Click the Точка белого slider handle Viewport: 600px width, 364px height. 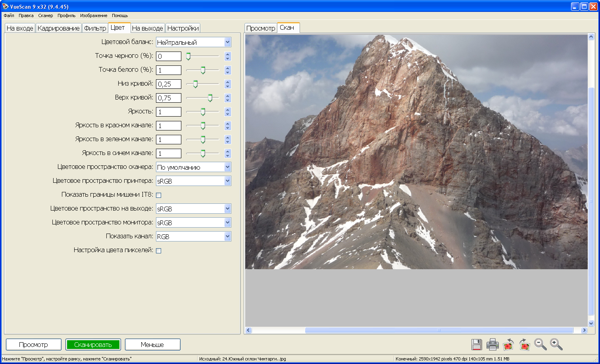203,70
